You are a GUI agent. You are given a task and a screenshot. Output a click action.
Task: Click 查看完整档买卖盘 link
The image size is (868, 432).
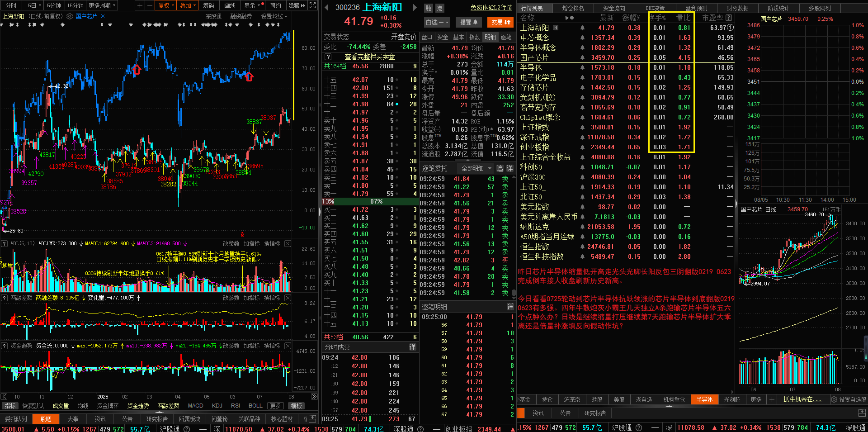pyautogui.click(x=370, y=57)
